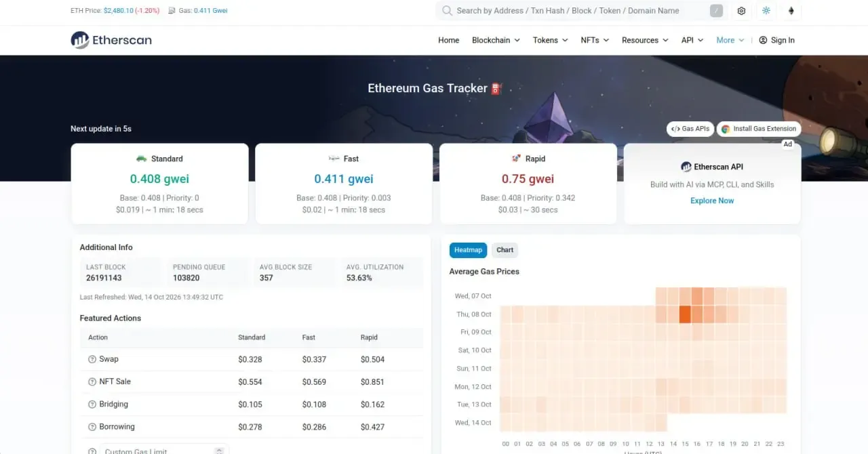Click the Swap standard cost $0.328
868x454 pixels.
tap(250, 359)
